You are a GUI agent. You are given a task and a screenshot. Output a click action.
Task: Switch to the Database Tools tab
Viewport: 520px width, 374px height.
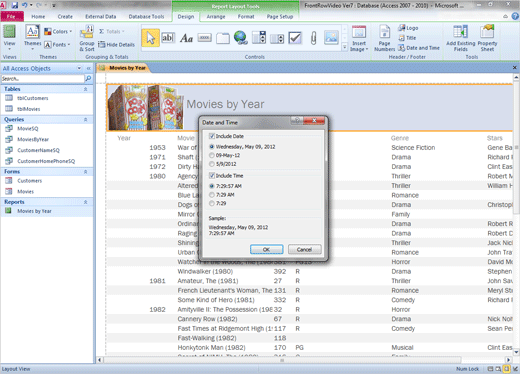click(146, 16)
